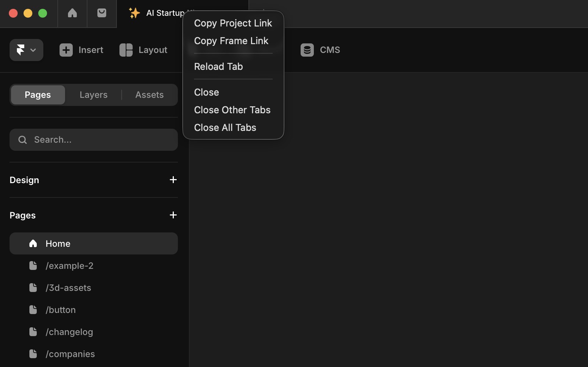
Task: Switch to the Pages panel tab
Action: (x=38, y=95)
